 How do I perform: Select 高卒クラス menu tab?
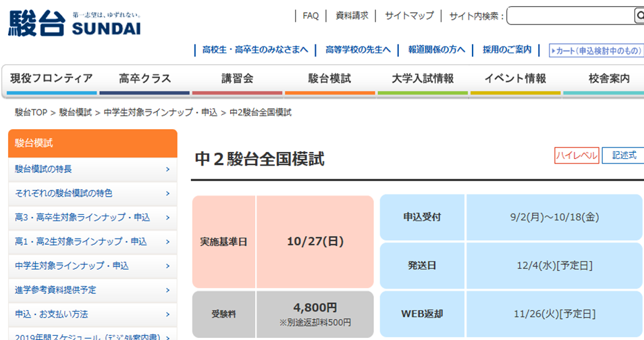[x=144, y=80]
